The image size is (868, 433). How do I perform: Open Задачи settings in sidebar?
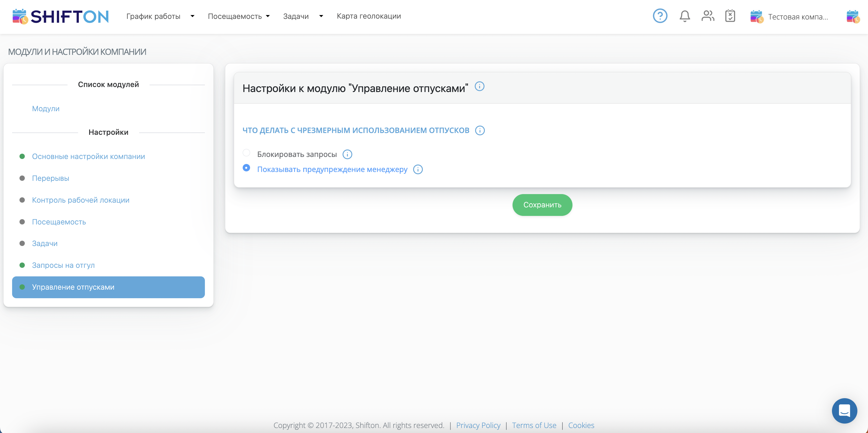(45, 243)
